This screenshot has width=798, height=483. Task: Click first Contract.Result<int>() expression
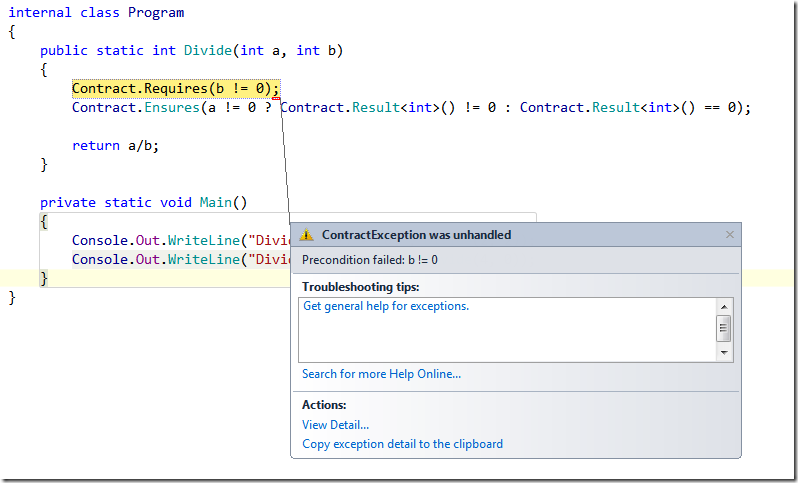point(367,108)
